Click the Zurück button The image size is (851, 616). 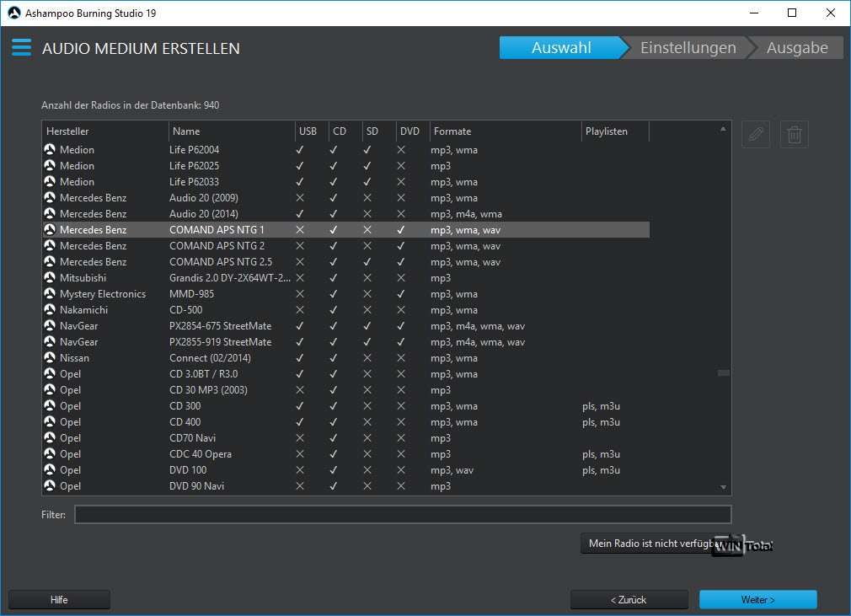point(629,600)
